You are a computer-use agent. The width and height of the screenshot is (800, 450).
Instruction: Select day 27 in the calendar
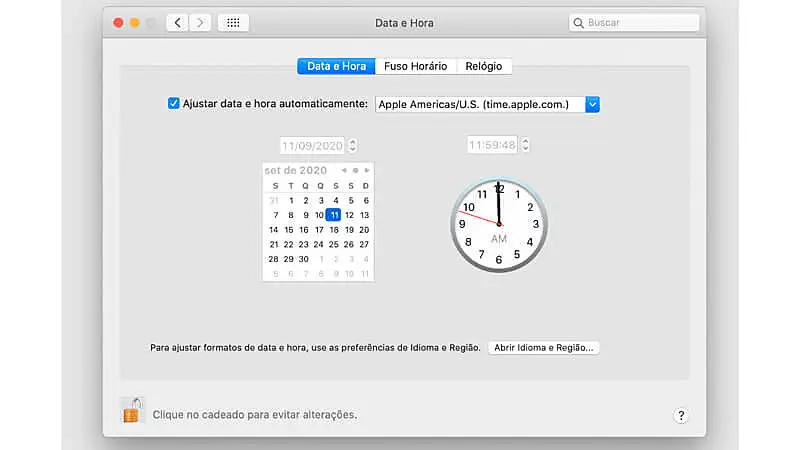pyautogui.click(x=364, y=244)
